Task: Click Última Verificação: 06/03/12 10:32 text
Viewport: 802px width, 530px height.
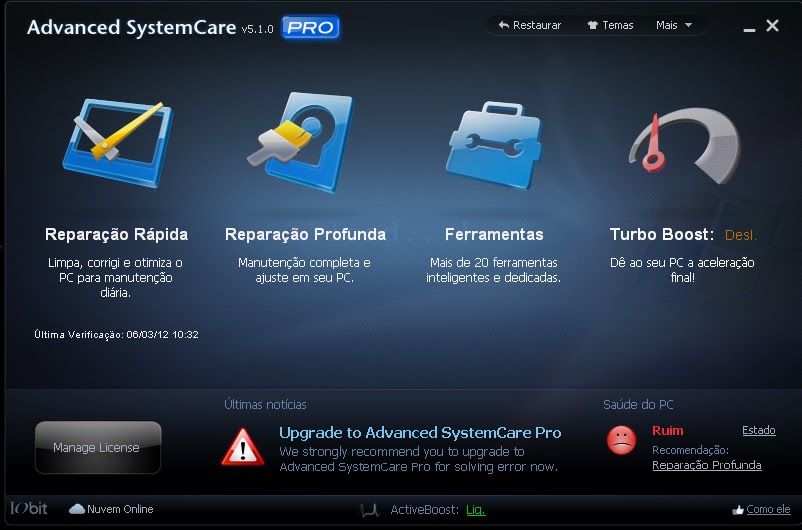Action: pos(116,335)
